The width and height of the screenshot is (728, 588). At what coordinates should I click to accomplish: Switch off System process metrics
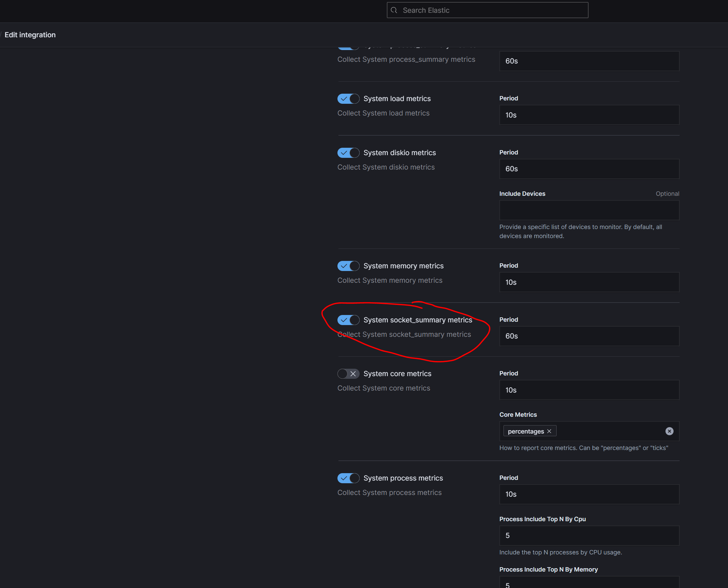coord(348,478)
